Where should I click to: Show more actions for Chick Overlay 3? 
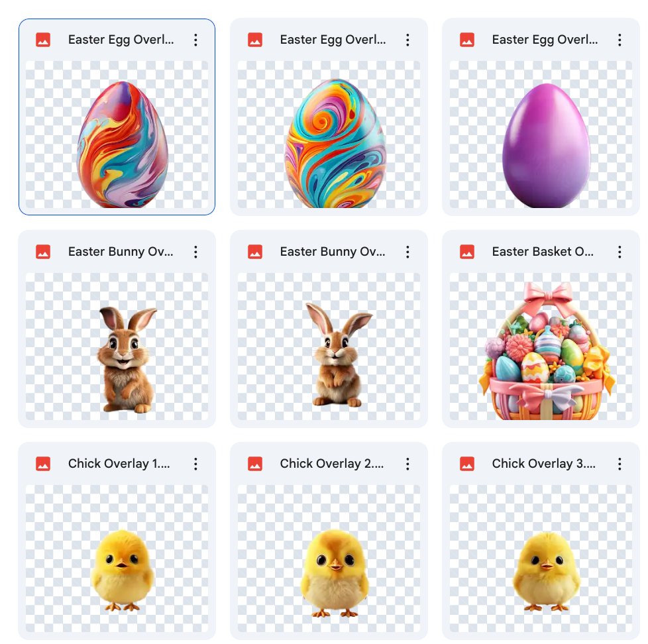[x=620, y=464]
